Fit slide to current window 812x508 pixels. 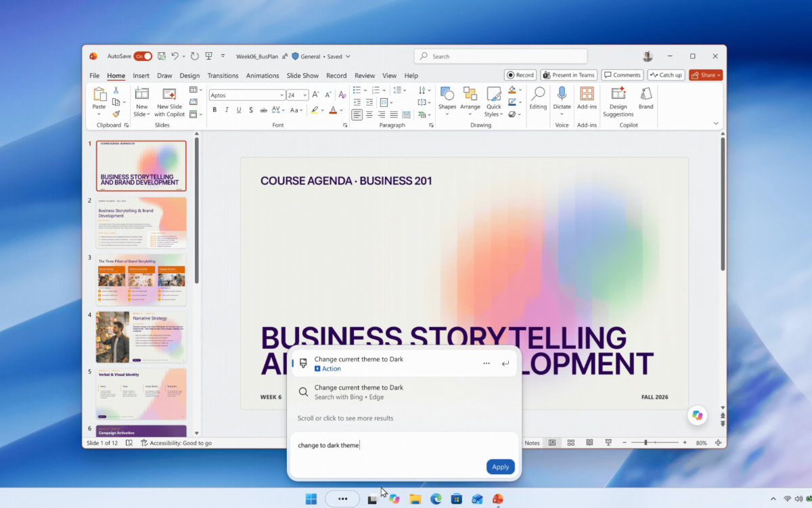click(718, 443)
